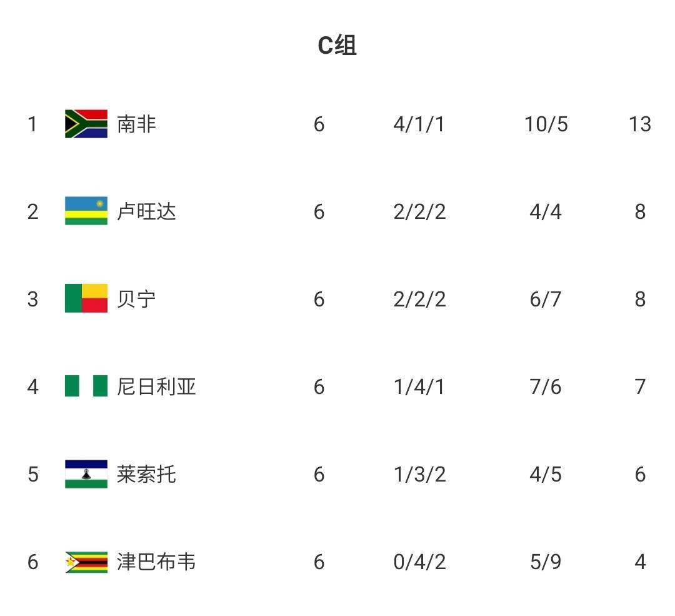Viewport: 675px width, 616px height.
Task: Click Zimbabwe's 5/9 goals figure
Action: pos(546,562)
